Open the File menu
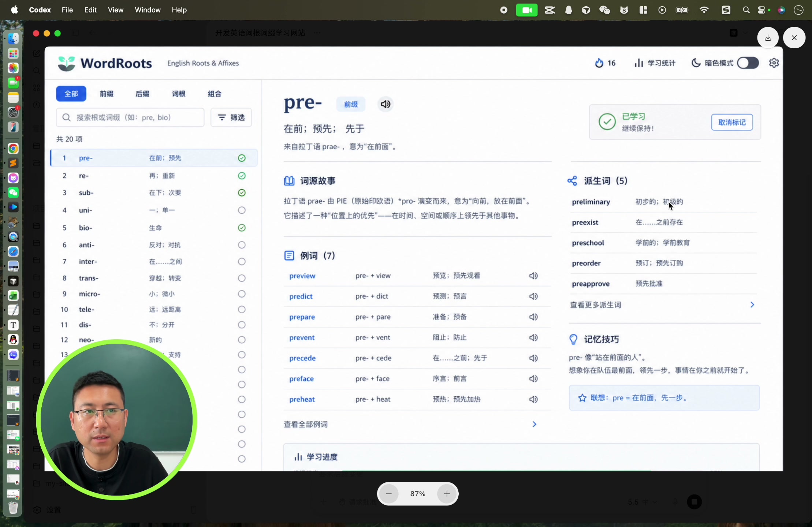The image size is (812, 527). click(x=67, y=10)
